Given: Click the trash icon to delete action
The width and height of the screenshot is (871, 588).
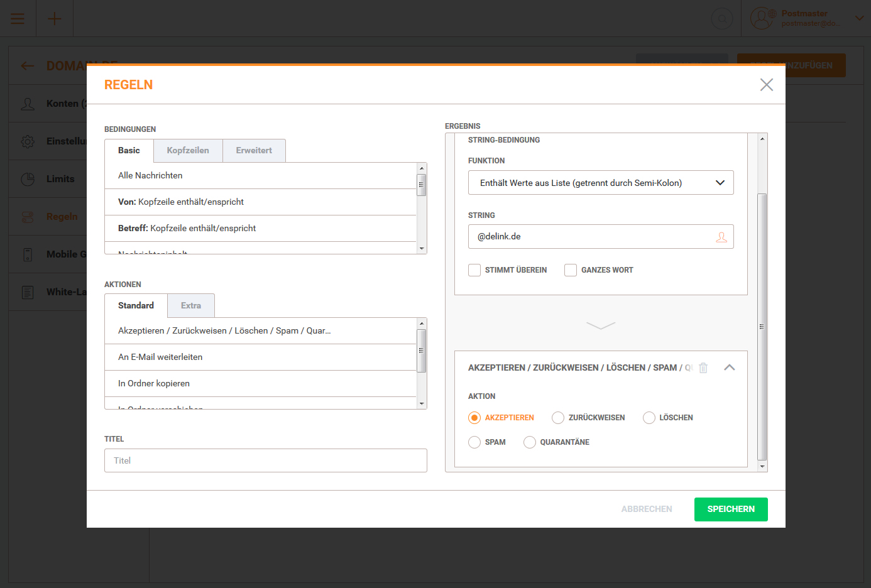Looking at the screenshot, I should (703, 368).
